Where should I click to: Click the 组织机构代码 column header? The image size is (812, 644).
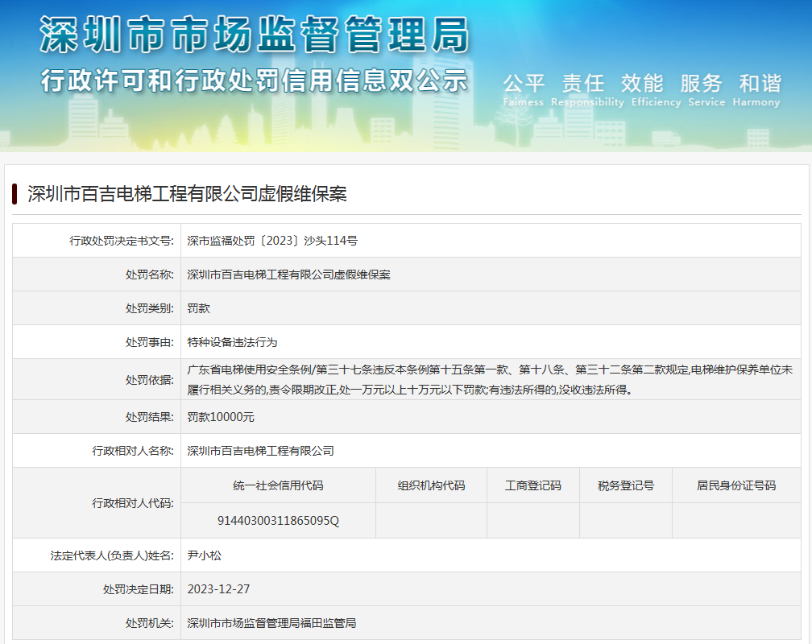(x=431, y=485)
